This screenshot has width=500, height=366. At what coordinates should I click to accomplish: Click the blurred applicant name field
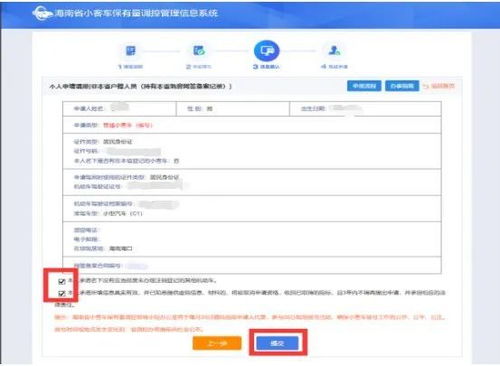120,107
